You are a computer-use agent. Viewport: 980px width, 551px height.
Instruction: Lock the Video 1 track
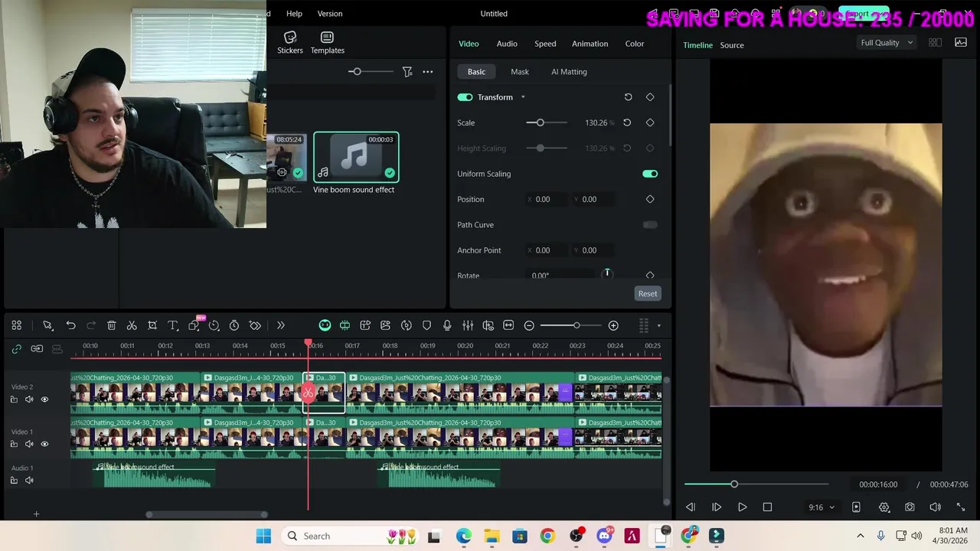click(14, 444)
